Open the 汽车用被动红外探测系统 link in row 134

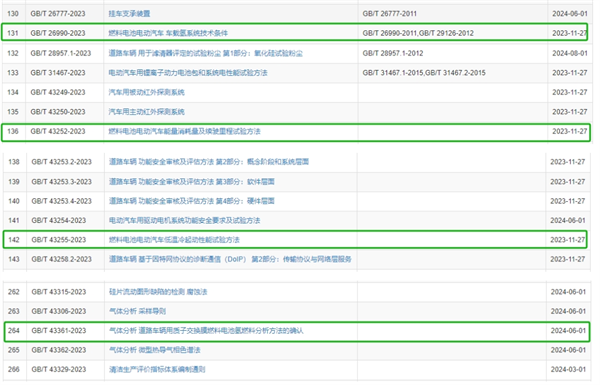coord(146,92)
